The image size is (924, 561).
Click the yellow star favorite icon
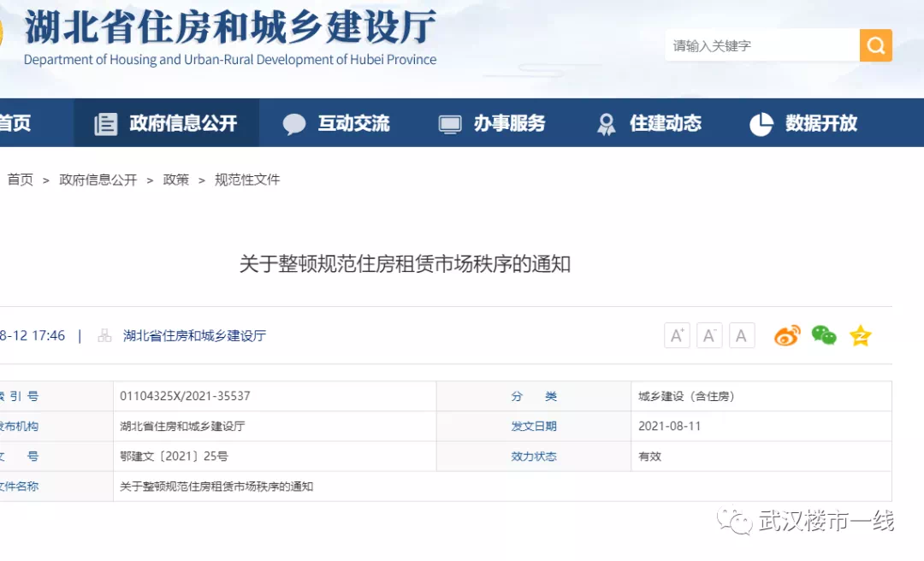[860, 336]
